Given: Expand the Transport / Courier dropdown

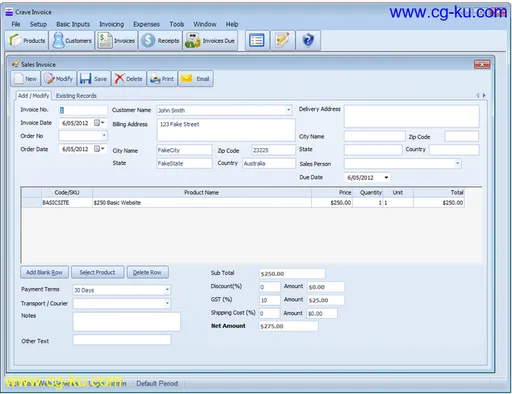Looking at the screenshot, I should [167, 303].
